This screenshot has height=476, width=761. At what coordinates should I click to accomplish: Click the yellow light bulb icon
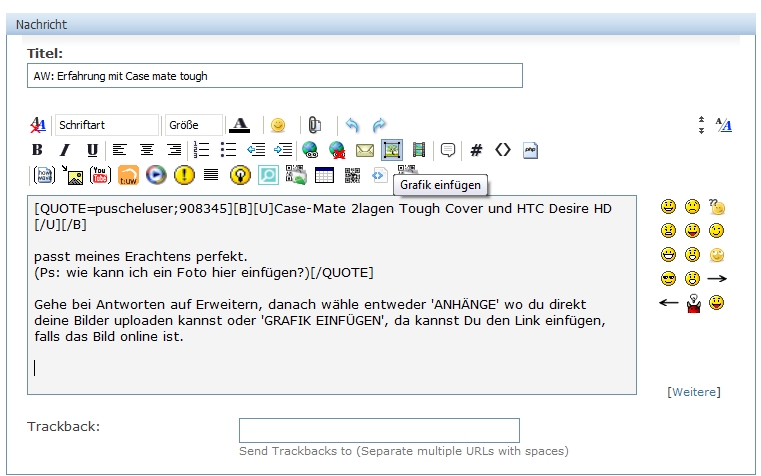pyautogui.click(x=240, y=175)
